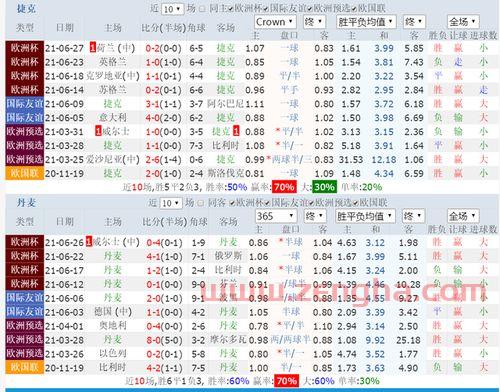Click the red card icon next to 威尔士 in 捷克 table
The width and height of the screenshot is (500, 392).
click(x=98, y=131)
